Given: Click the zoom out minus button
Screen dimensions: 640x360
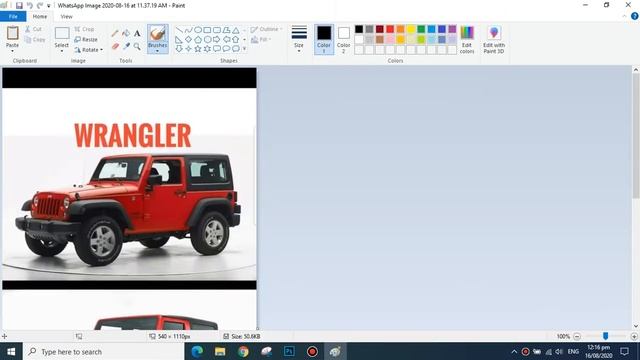Looking at the screenshot, I should point(577,336).
